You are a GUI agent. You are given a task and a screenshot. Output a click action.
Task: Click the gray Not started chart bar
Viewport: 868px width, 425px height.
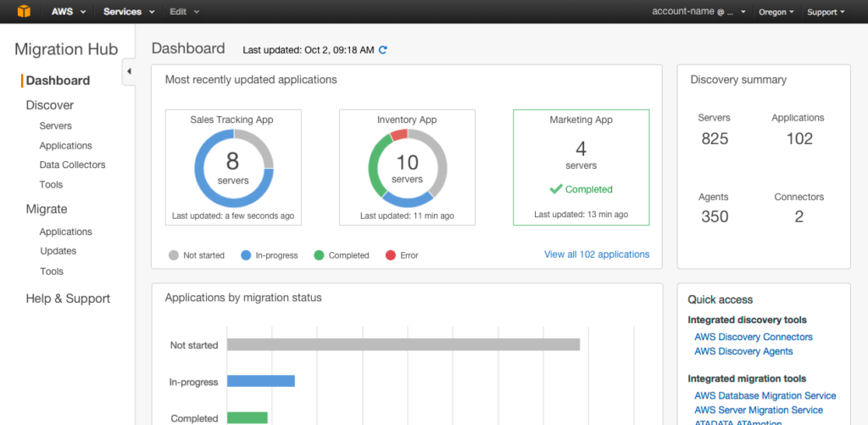pos(403,344)
